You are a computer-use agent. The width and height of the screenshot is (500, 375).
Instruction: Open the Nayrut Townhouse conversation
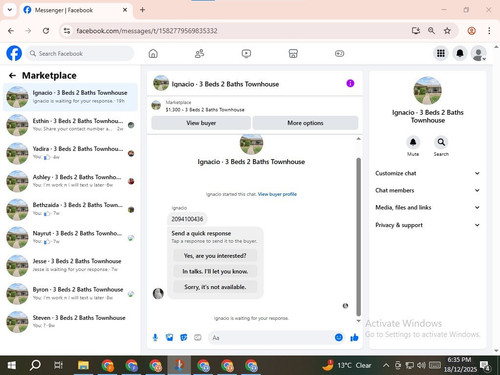[70, 237]
